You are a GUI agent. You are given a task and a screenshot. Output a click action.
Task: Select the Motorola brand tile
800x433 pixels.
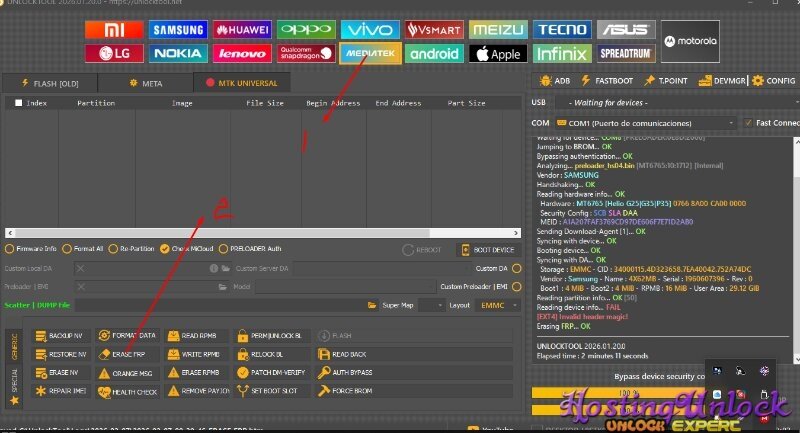pyautogui.click(x=690, y=41)
